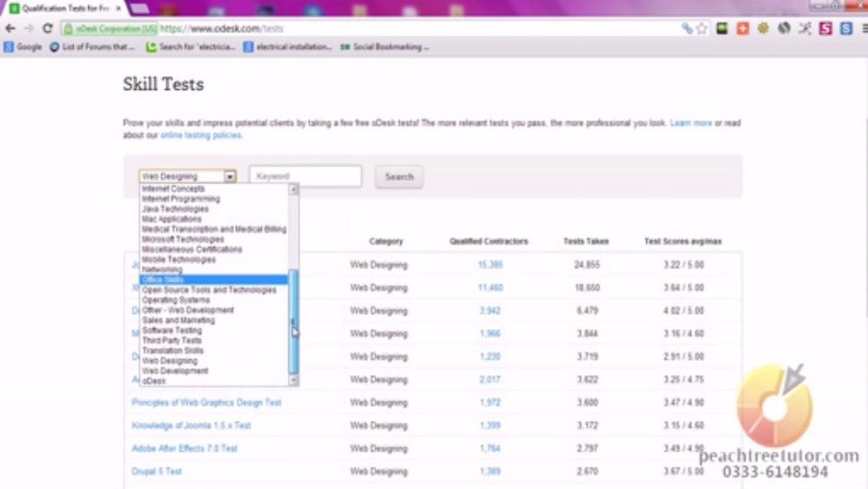Select the highlighted Office Skills option
The width and height of the screenshot is (868, 489).
coord(214,280)
